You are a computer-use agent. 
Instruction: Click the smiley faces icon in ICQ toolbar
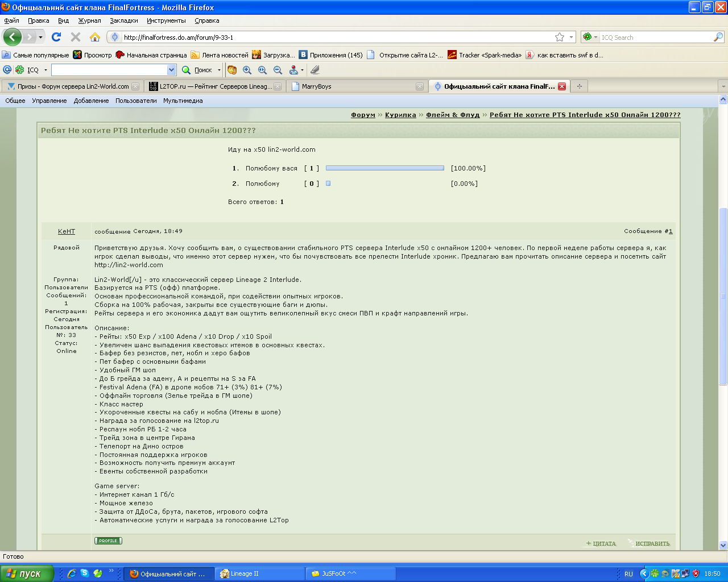point(232,70)
